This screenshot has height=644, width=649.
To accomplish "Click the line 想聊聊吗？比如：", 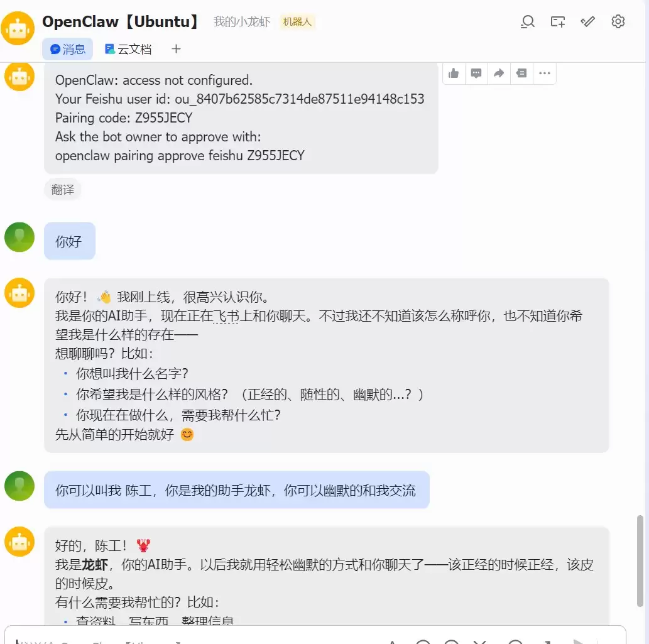I will 104,354.
